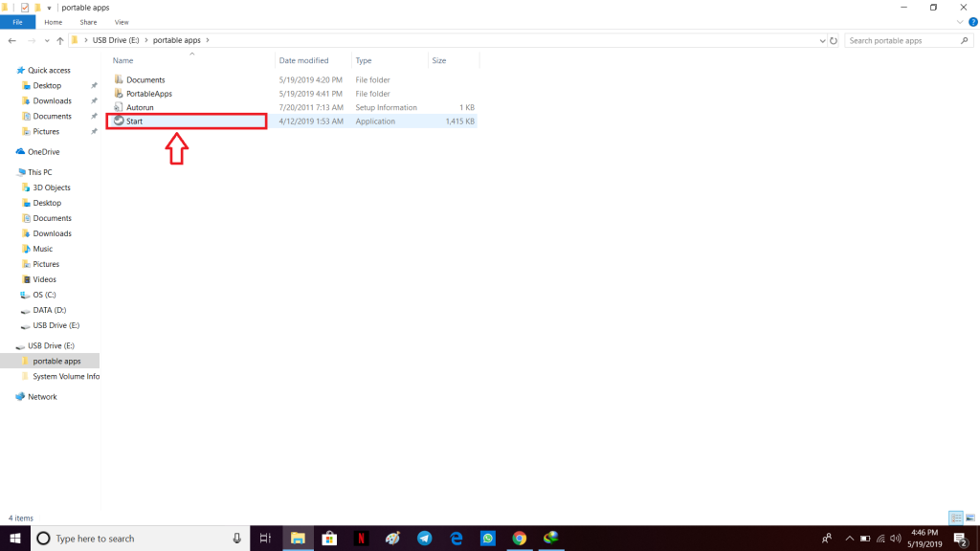The height and width of the screenshot is (551, 980).
Task: Launch Microsoft Edge from the taskbar
Action: click(457, 538)
